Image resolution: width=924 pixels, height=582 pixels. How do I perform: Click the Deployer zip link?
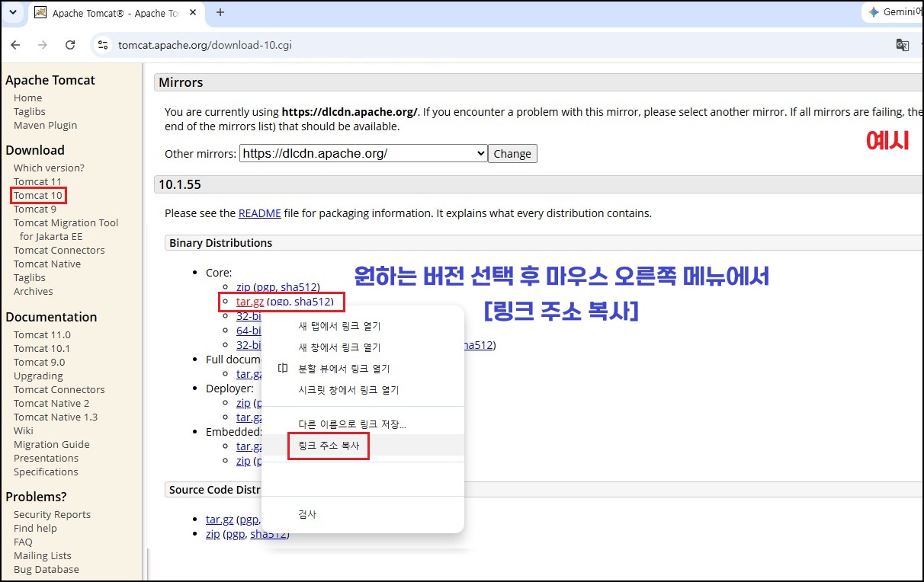[243, 403]
